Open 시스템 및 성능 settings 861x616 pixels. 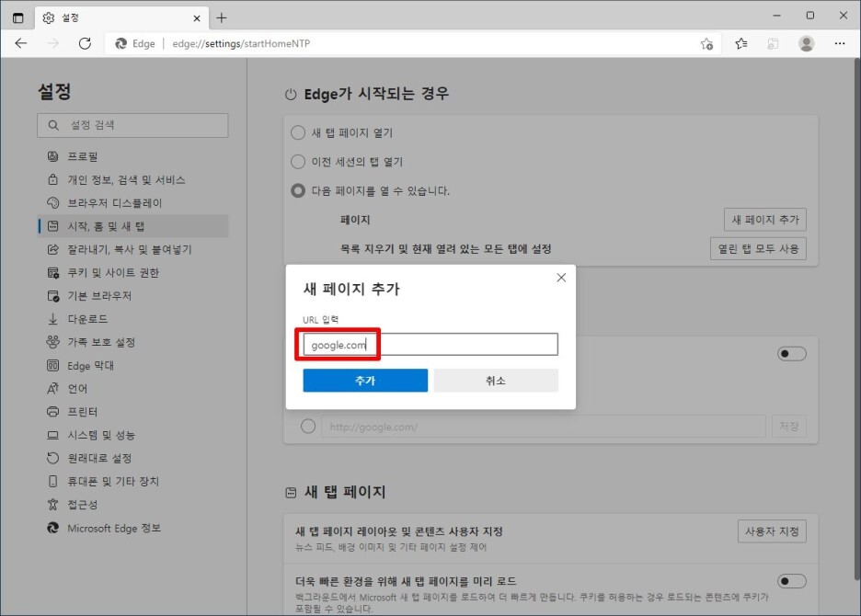(132, 435)
